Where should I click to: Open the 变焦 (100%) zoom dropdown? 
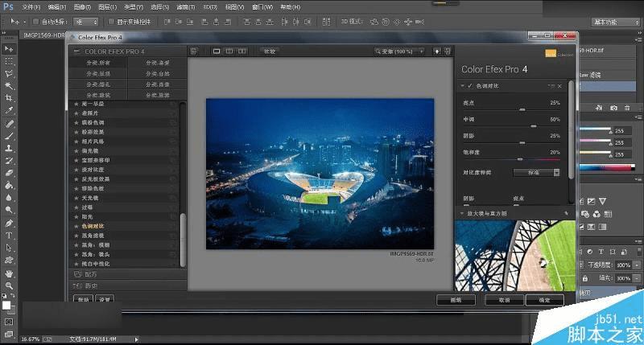point(398,51)
